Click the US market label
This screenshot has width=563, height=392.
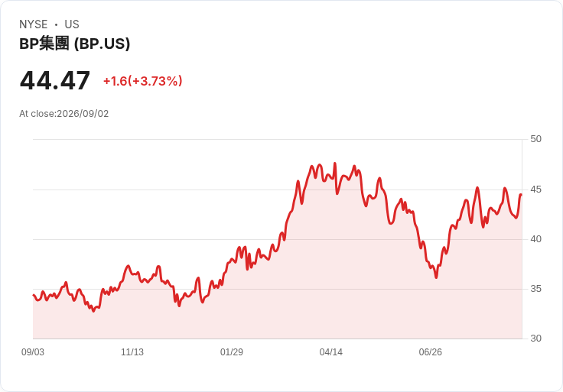(72, 24)
